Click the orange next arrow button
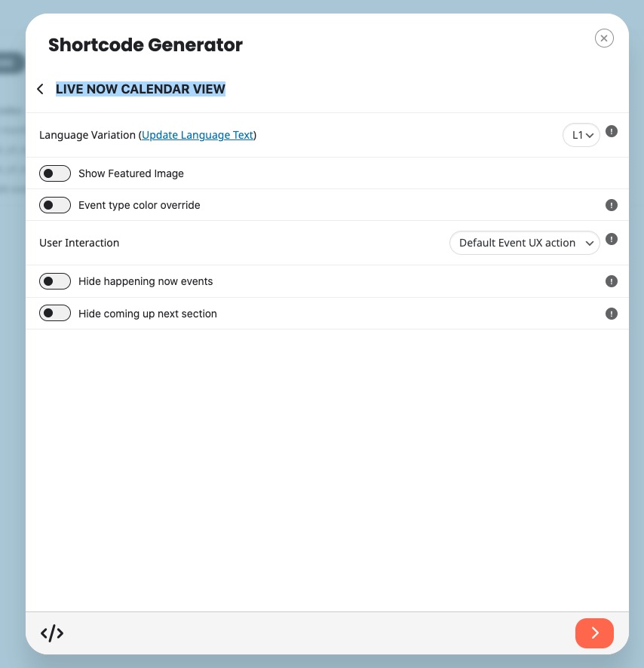This screenshot has height=668, width=644. (594, 633)
